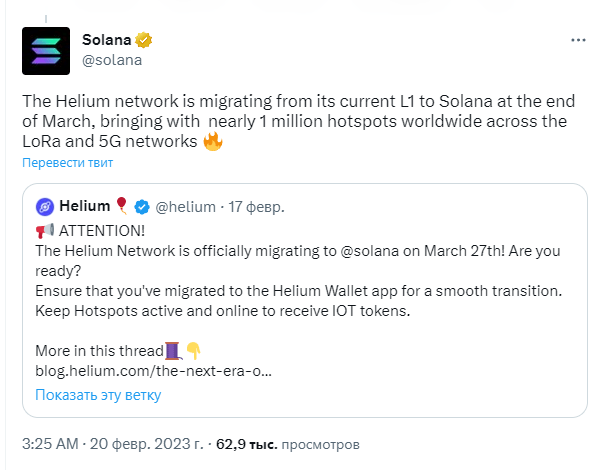
Task: Open the Solana profile avatar
Action: coord(46,51)
